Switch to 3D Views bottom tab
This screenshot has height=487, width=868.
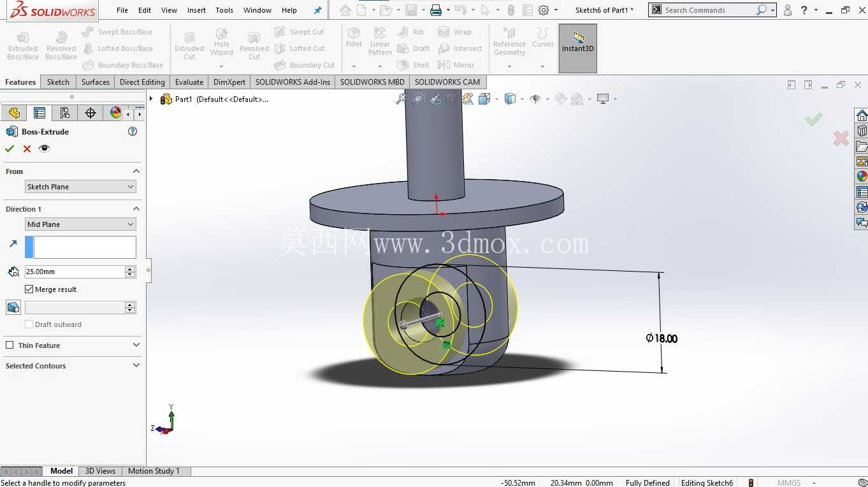[100, 471]
